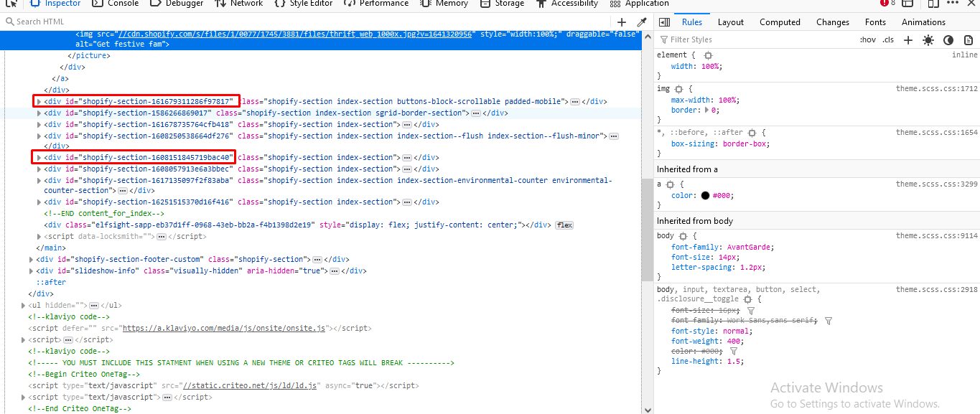
Task: Click the responsive design mode icon
Action: [x=933, y=4]
